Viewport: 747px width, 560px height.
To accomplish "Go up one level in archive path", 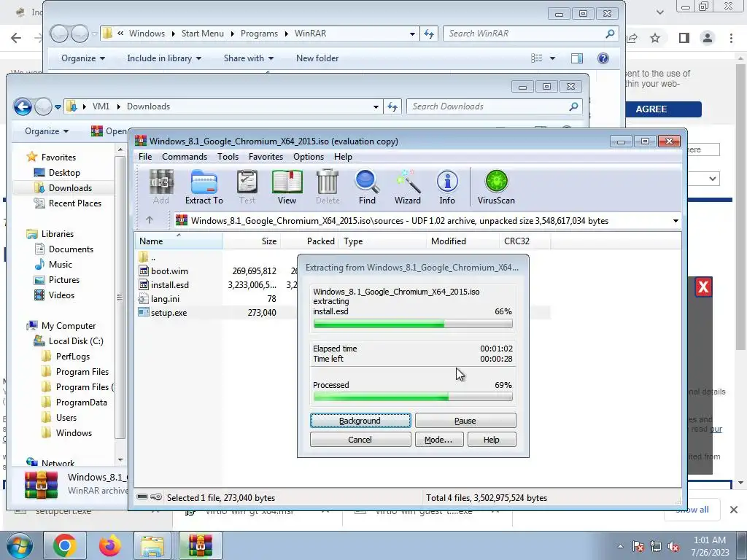I will [150, 220].
